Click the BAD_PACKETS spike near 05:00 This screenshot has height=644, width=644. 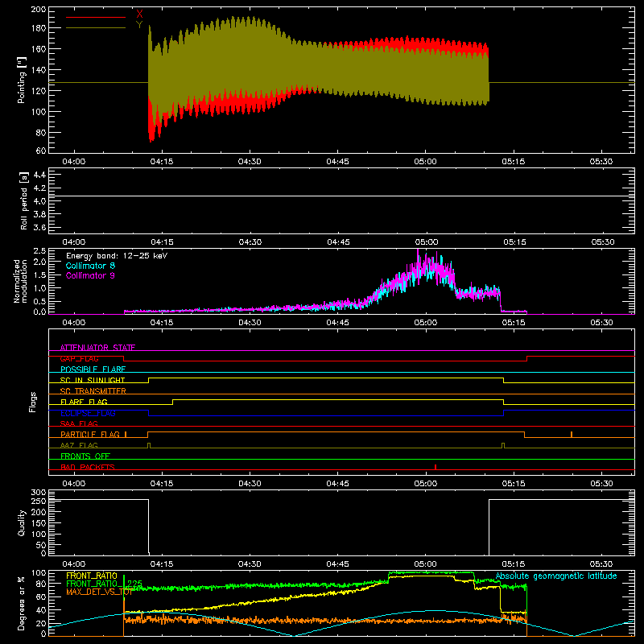pos(436,467)
